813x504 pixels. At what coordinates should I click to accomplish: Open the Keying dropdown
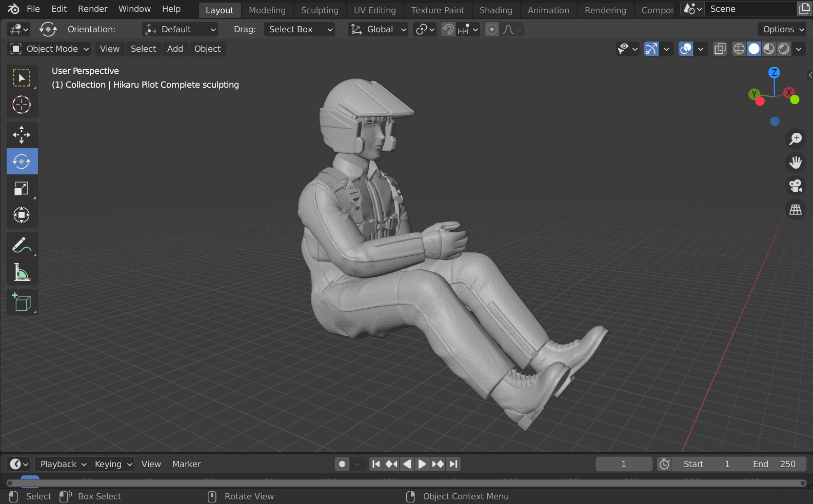click(x=112, y=464)
